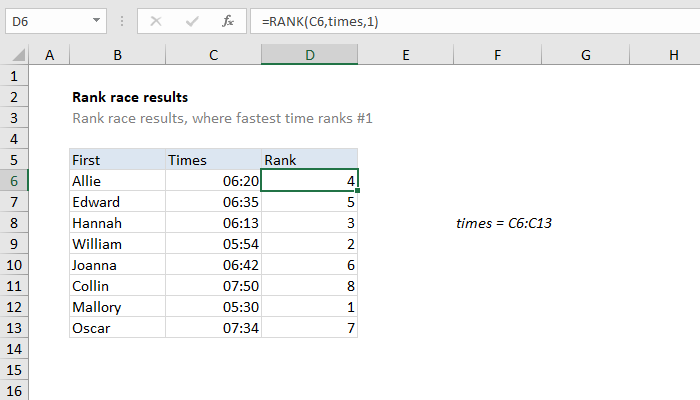The height and width of the screenshot is (400, 700).
Task: Select the cell containing Mallory
Action: 117,307
